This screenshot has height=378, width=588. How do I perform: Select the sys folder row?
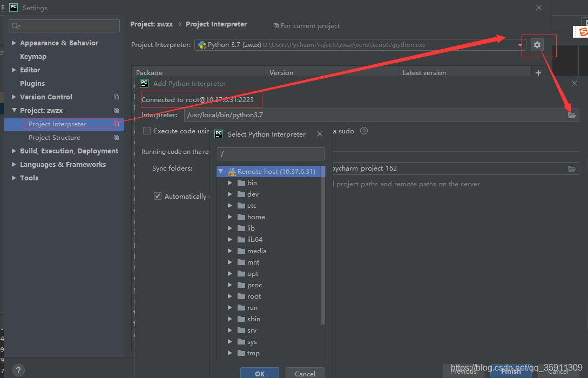pos(268,342)
